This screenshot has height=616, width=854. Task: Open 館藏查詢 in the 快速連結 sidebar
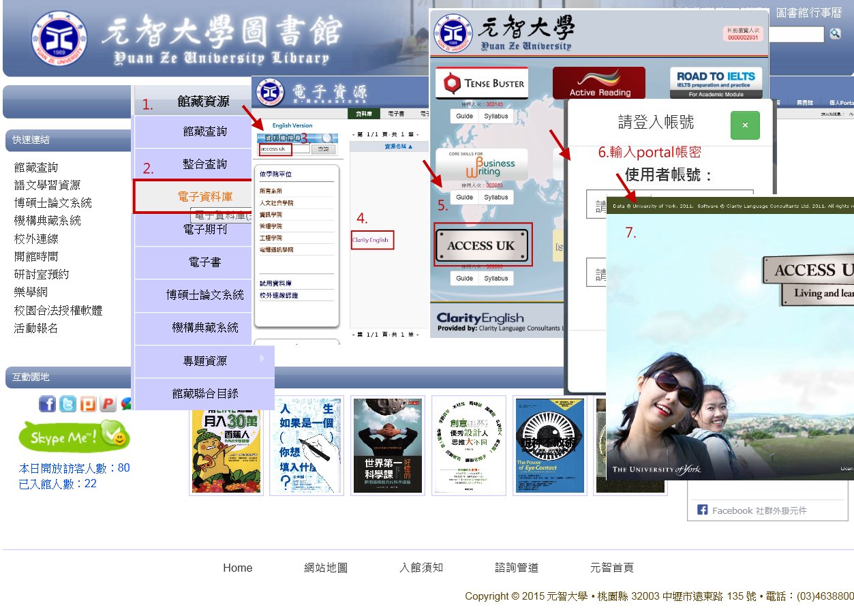click(36, 168)
